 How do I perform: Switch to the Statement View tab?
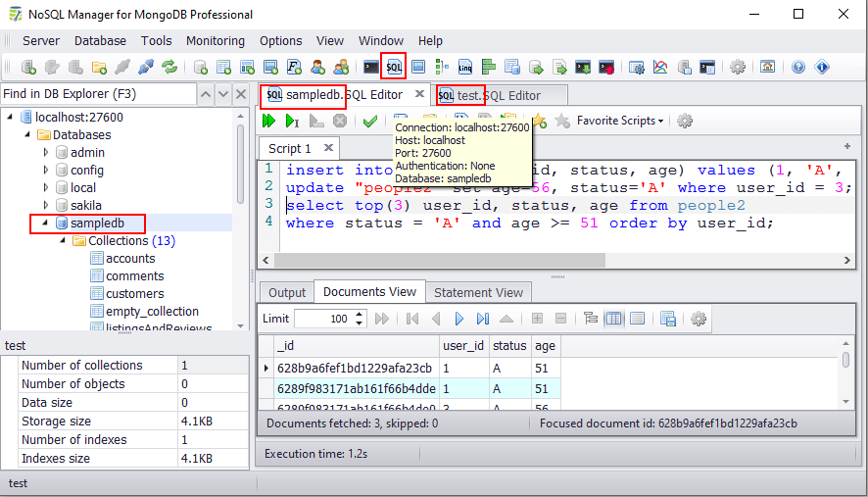click(x=478, y=292)
